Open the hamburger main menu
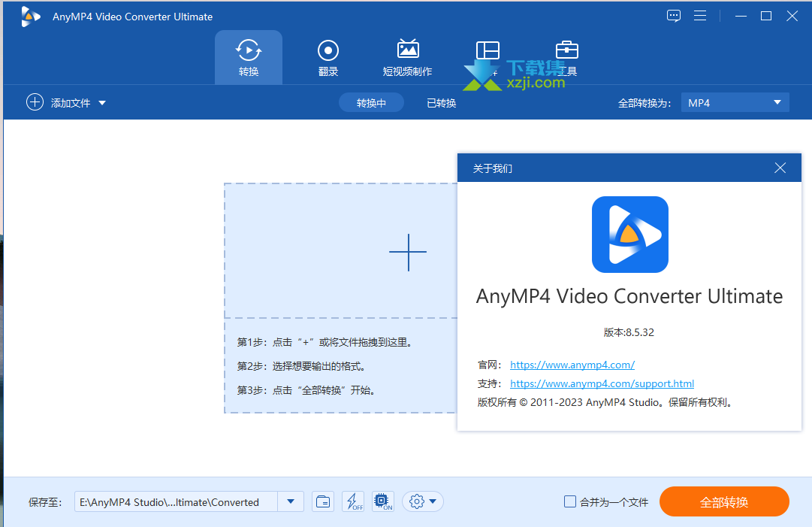Image resolution: width=812 pixels, height=527 pixels. 700,16
